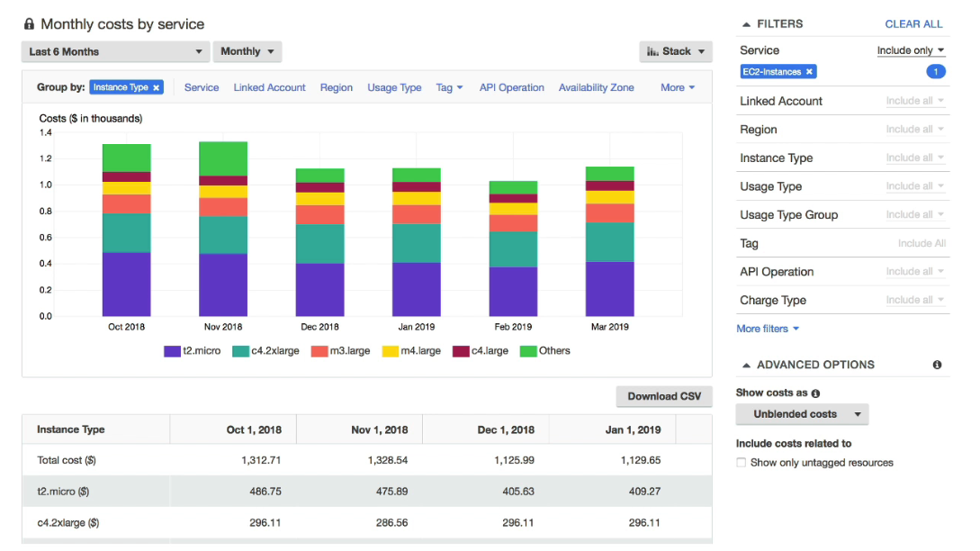Select the Total cost ($) row label
980x551 pixels.
point(67,460)
